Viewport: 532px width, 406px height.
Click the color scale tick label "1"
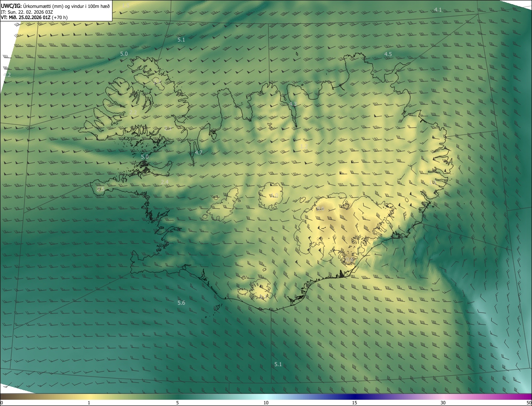(89, 403)
